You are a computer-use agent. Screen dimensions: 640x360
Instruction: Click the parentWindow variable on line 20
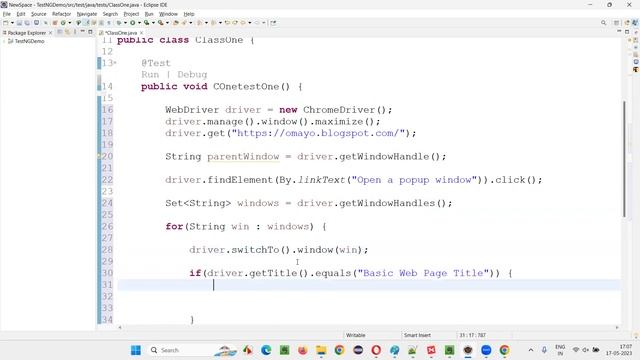pyautogui.click(x=243, y=157)
